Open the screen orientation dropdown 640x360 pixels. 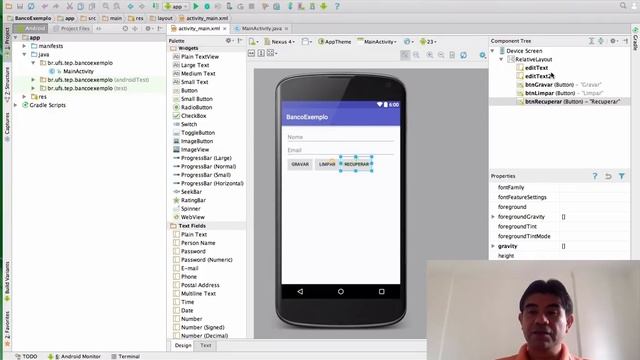307,42
